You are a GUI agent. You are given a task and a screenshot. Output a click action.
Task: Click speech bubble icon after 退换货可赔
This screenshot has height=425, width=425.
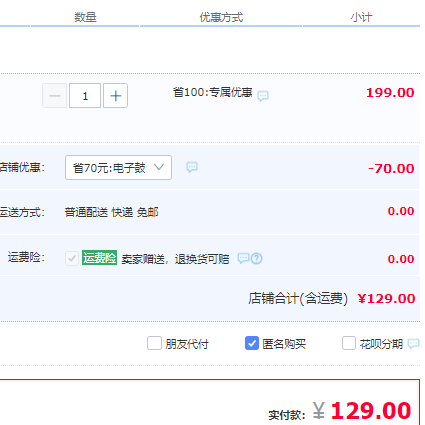click(243, 258)
